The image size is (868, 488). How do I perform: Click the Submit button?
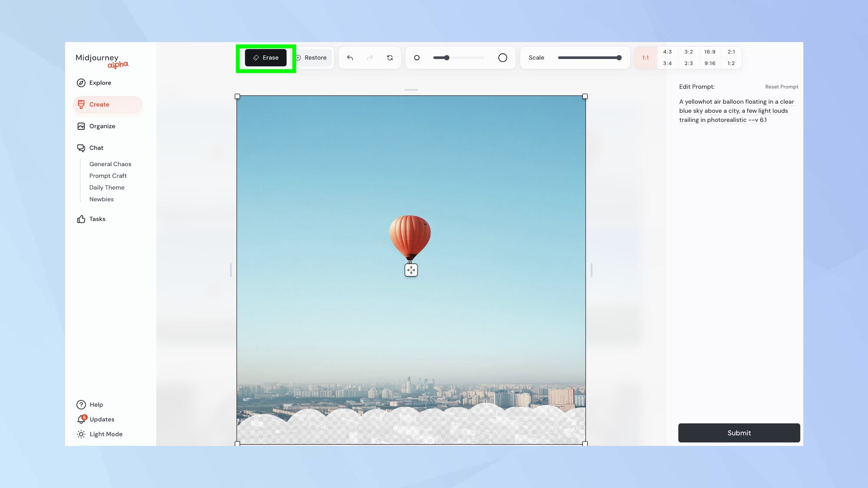point(739,432)
